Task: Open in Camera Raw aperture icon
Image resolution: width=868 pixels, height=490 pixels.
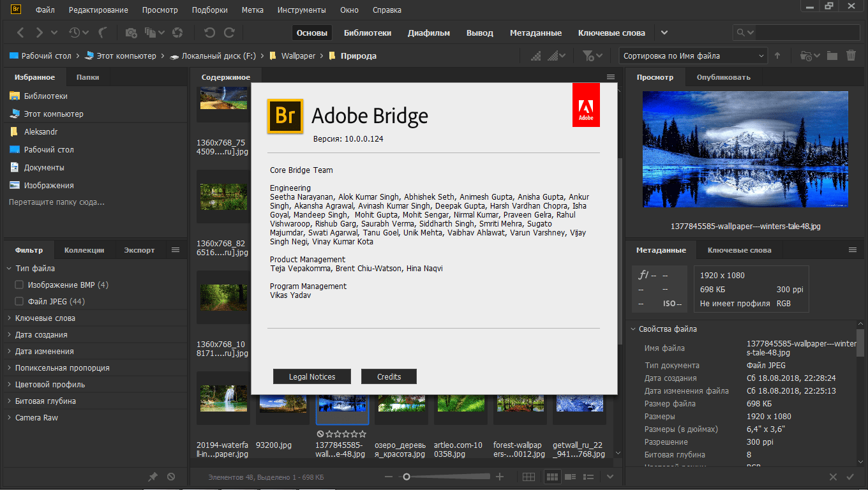Action: tap(178, 33)
